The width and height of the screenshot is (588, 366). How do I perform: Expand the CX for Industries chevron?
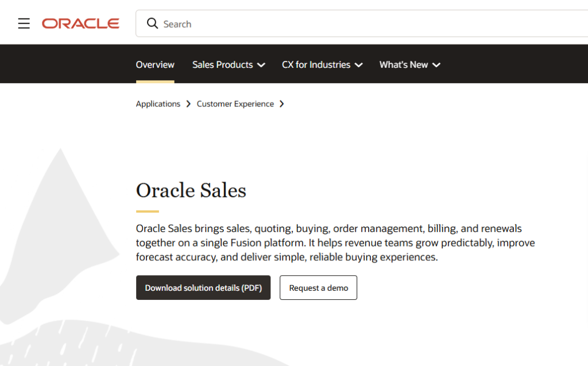(358, 65)
